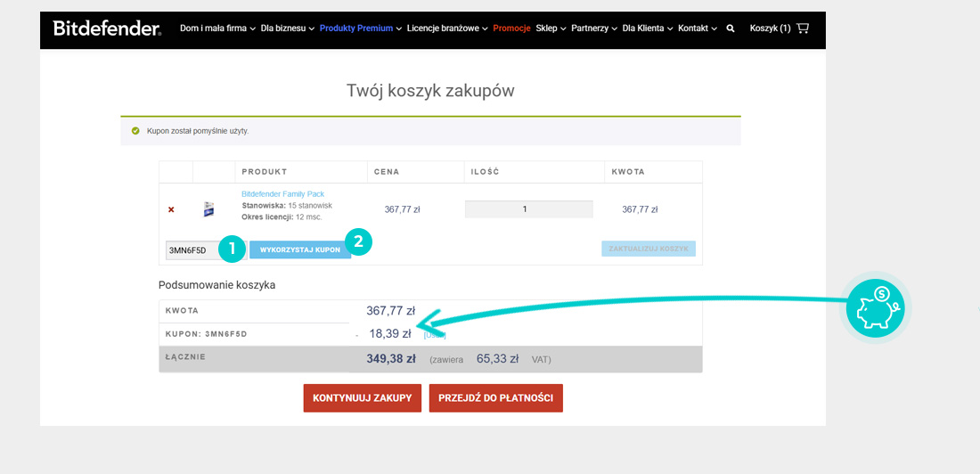Click the ILOŚĆ column header
Screen dimensions: 980x474
point(485,171)
